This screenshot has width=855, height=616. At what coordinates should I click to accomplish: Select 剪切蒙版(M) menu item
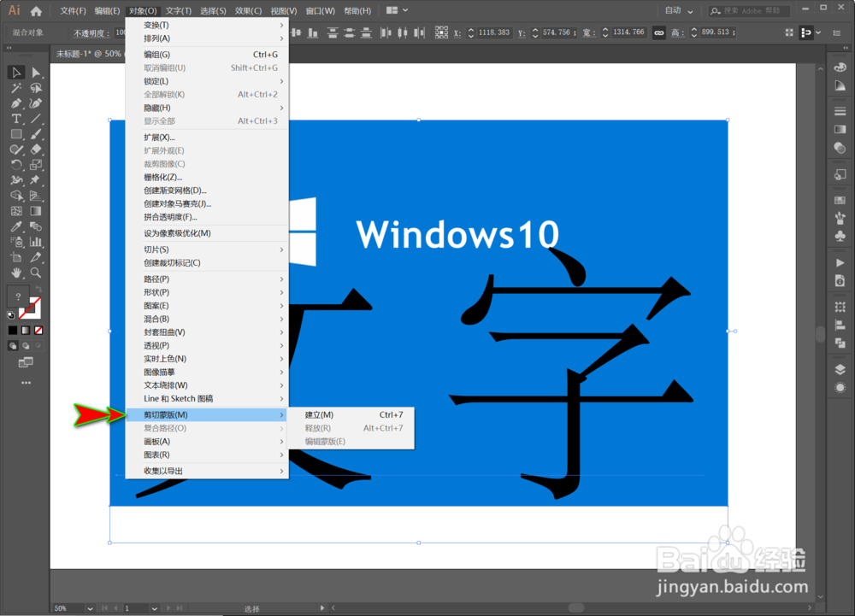(207, 415)
